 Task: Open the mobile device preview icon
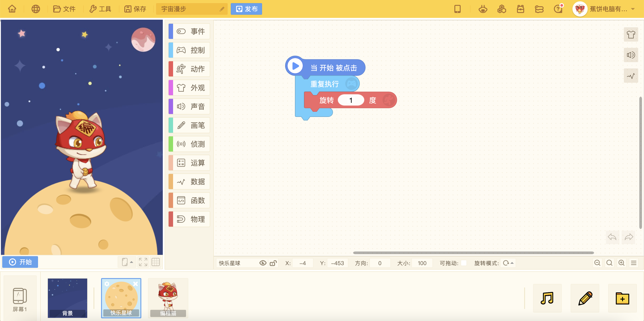point(457,9)
